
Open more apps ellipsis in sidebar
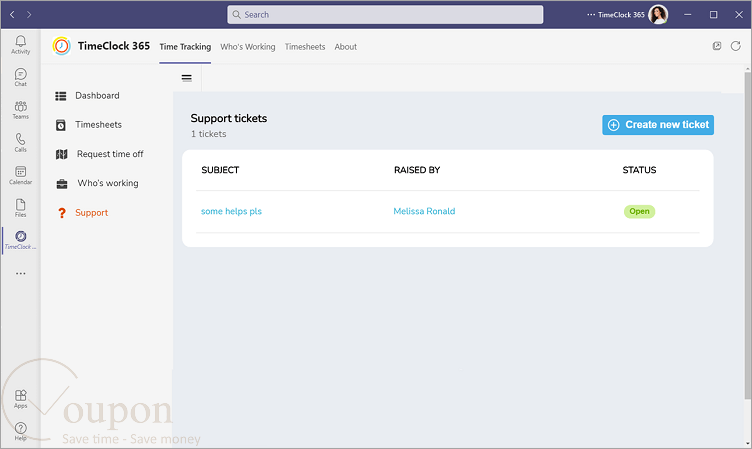coord(21,273)
